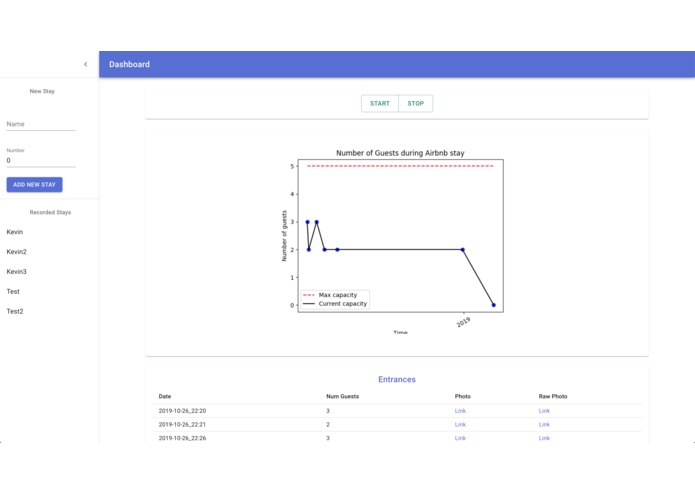695x494 pixels.
Task: Click the STOP button
Action: [416, 103]
